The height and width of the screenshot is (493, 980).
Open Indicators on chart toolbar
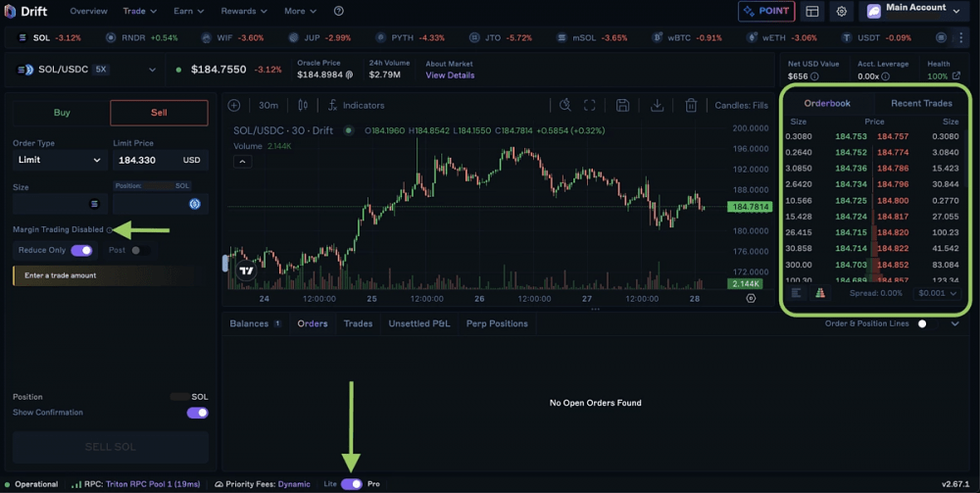pos(357,106)
